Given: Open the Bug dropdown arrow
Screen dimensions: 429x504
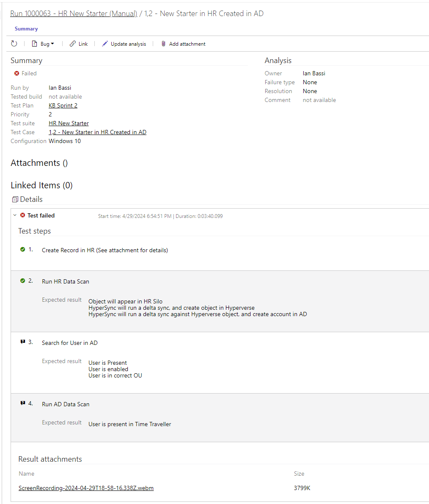Looking at the screenshot, I should click(52, 44).
